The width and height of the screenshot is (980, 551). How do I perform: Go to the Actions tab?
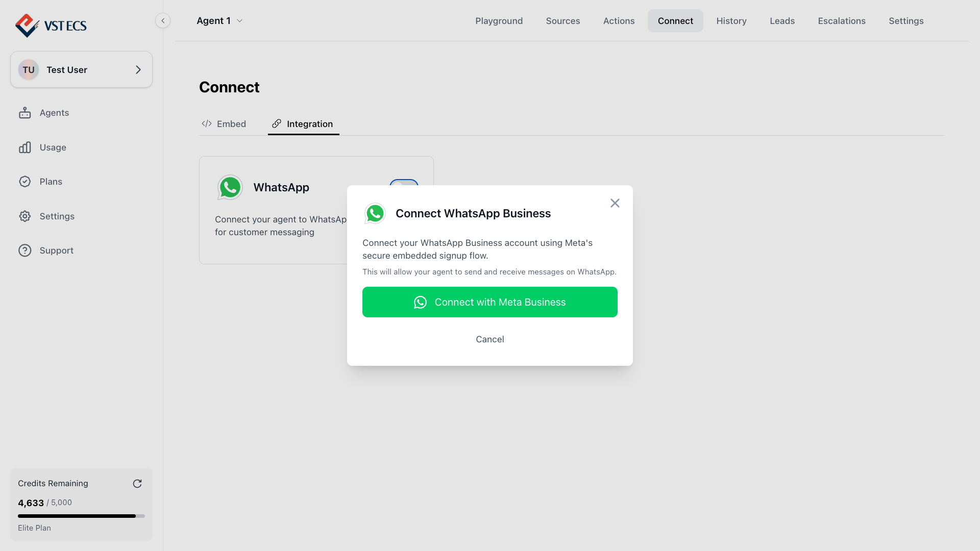(619, 21)
